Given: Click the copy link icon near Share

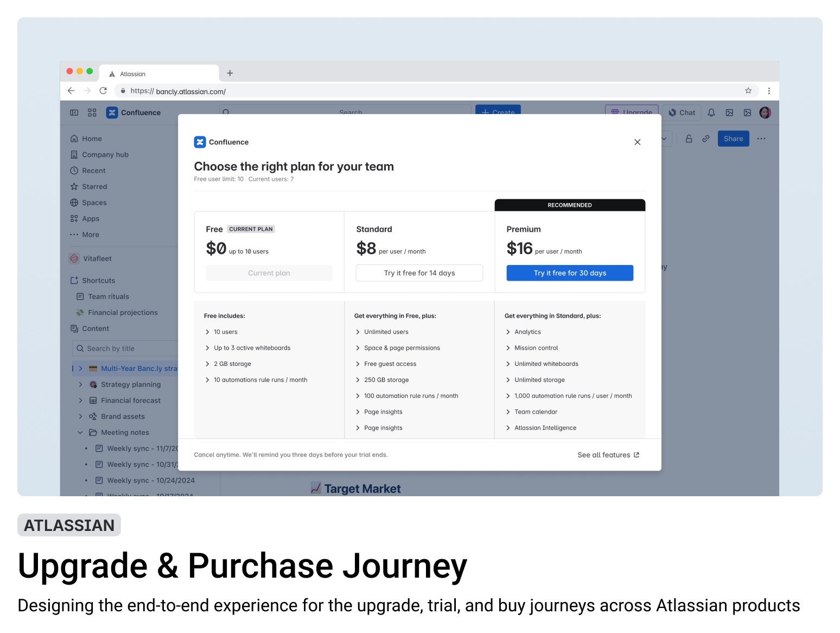Looking at the screenshot, I should pos(705,138).
